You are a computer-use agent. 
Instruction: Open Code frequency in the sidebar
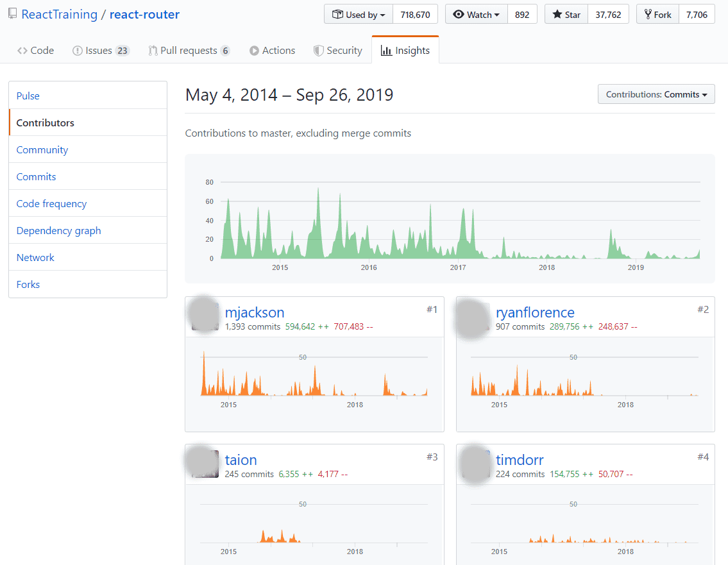click(x=88, y=203)
